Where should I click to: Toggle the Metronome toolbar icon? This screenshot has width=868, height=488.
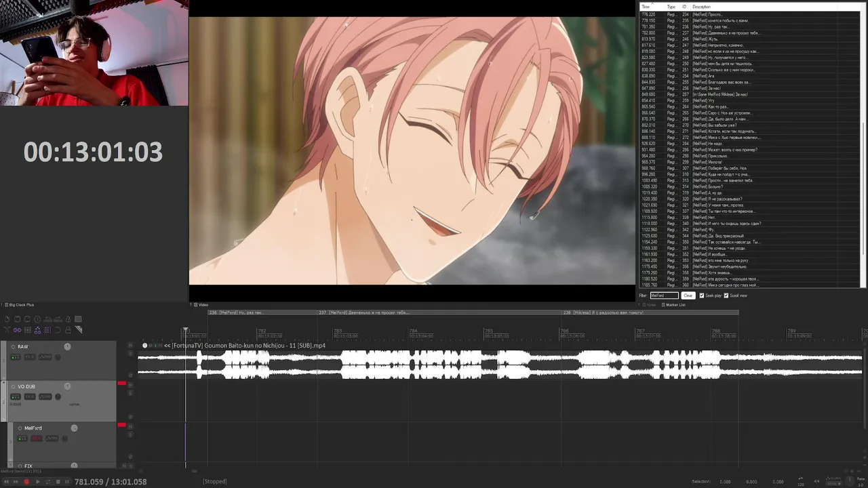click(68, 319)
